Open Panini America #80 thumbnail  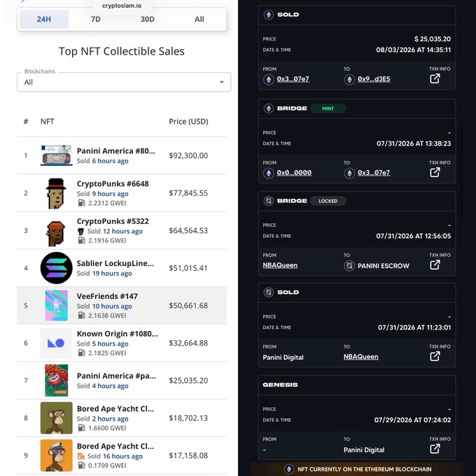coord(57,155)
